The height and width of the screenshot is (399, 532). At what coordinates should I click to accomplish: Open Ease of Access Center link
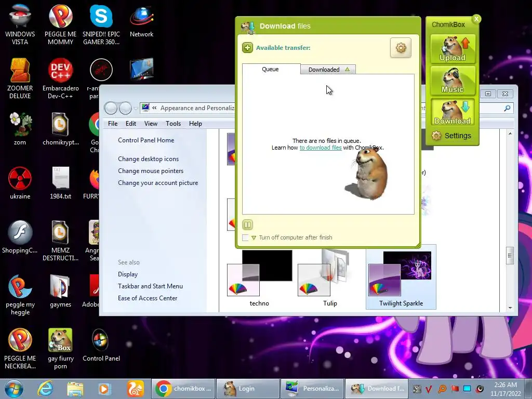pyautogui.click(x=148, y=298)
